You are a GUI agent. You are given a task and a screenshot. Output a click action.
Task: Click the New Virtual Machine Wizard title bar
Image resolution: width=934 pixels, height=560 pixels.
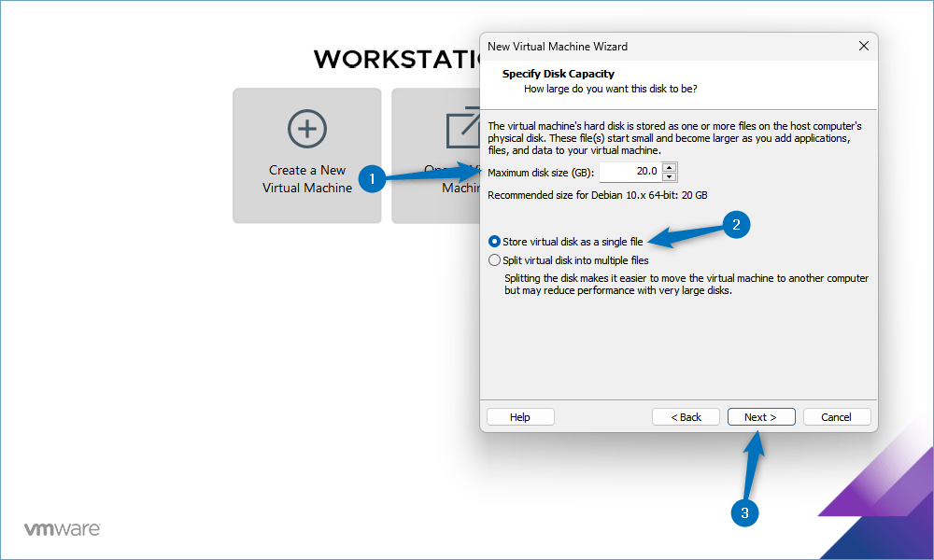(654, 46)
